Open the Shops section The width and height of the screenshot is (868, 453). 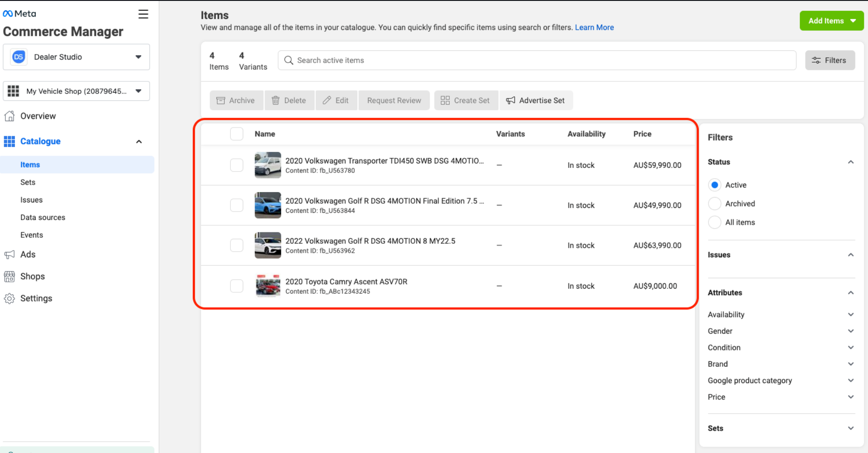[x=33, y=276]
